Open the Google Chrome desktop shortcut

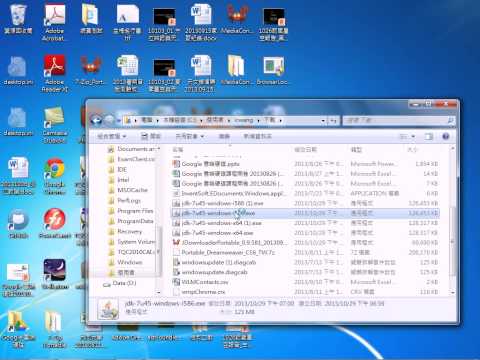tap(54, 176)
